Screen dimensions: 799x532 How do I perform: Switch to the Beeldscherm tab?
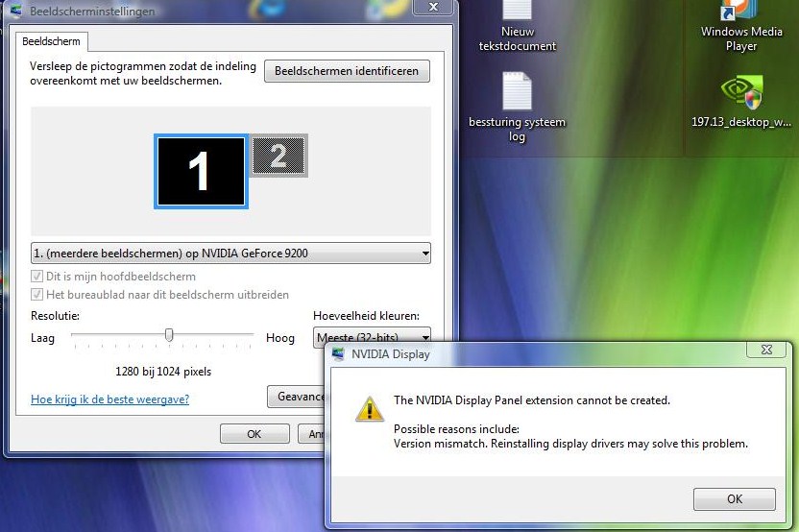[51, 41]
